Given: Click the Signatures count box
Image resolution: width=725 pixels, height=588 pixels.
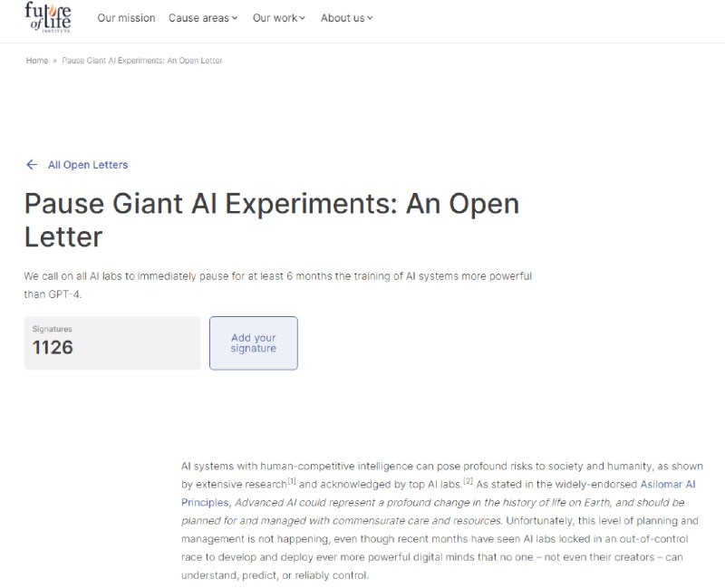Looking at the screenshot, I should [x=112, y=343].
